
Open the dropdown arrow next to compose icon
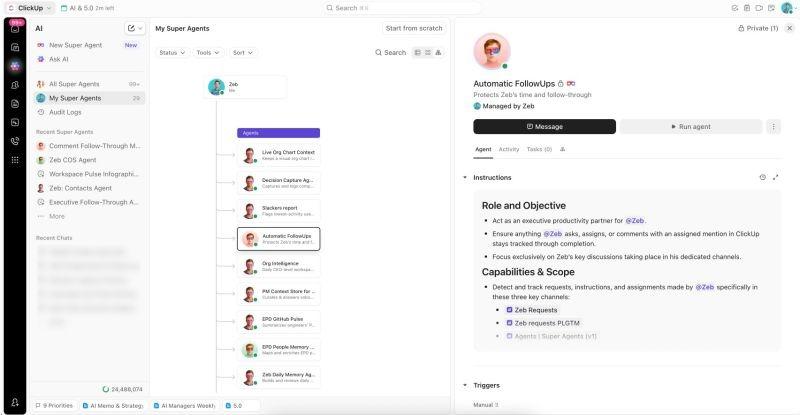click(140, 29)
